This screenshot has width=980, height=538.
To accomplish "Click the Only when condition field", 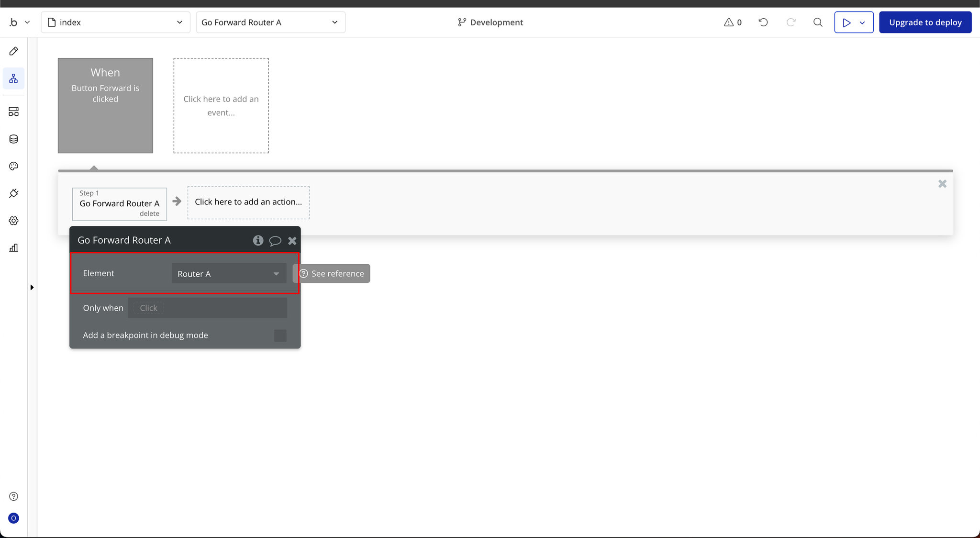I will point(208,308).
